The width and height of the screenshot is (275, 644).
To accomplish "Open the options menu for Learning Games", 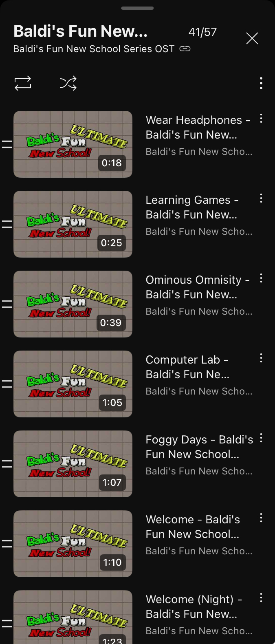I will 261,198.
